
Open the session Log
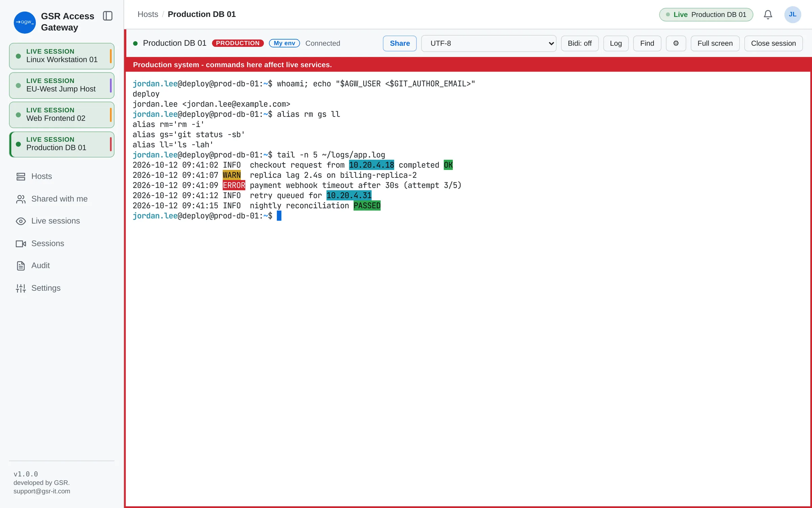tap(616, 43)
